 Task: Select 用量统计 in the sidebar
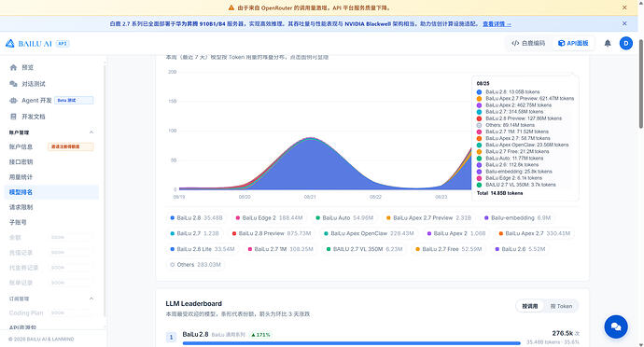[21, 177]
